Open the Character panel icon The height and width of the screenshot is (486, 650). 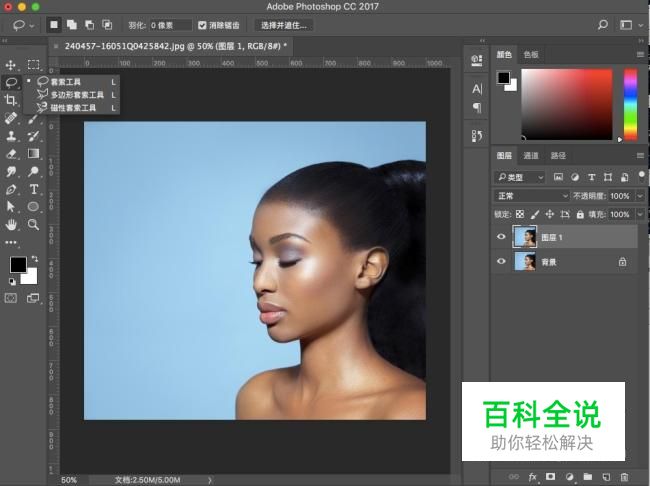coord(477,88)
